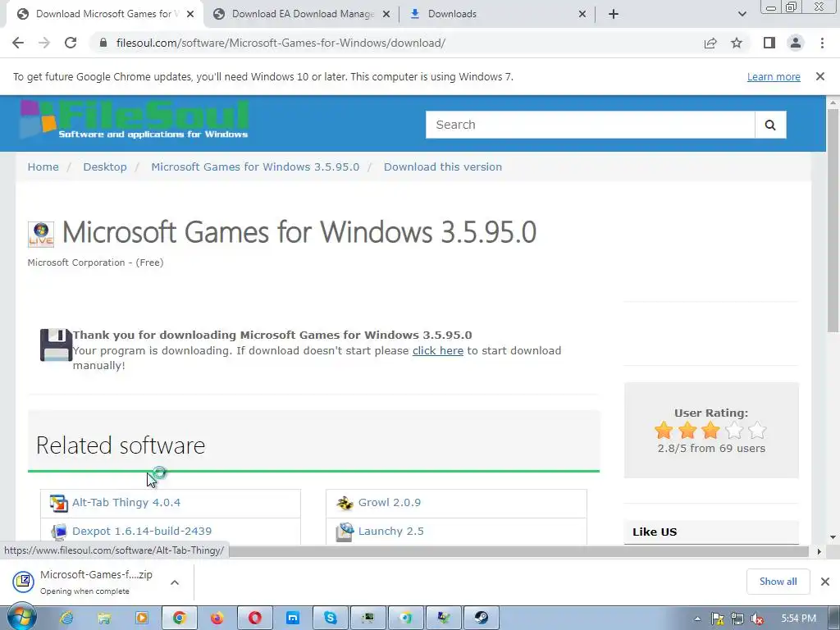Open the tab search dropdown arrow
This screenshot has height=630, width=840.
742,14
